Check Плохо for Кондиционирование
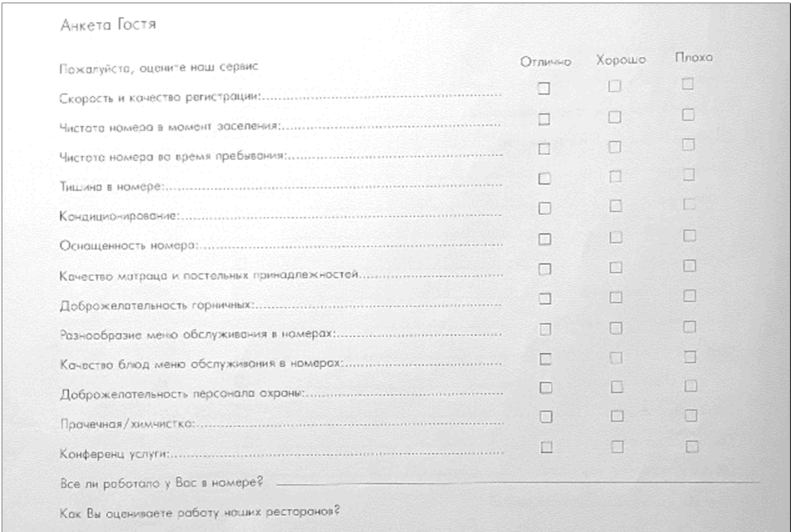The image size is (791, 532). [x=689, y=205]
